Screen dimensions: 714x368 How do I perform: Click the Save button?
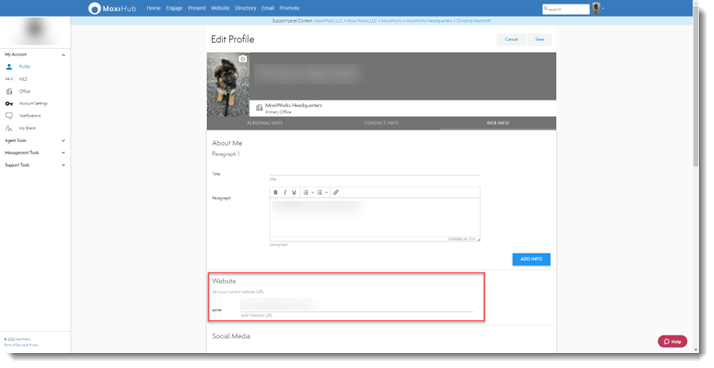coord(540,40)
